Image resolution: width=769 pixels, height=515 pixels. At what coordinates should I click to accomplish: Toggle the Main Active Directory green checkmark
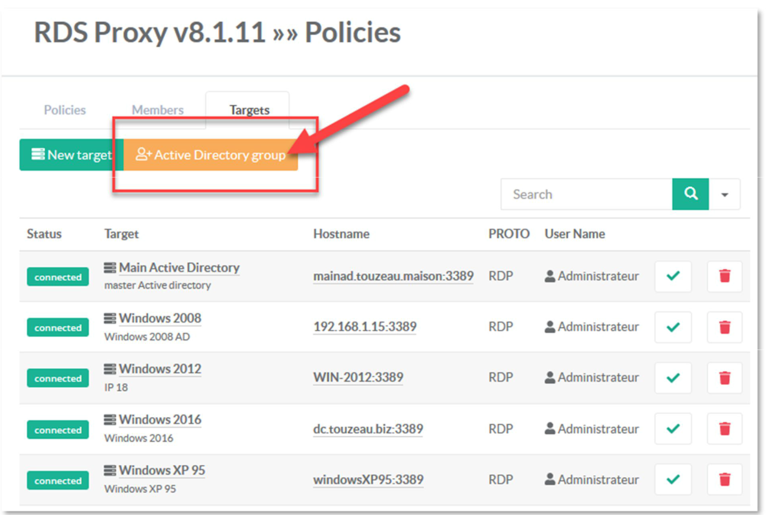[672, 276]
